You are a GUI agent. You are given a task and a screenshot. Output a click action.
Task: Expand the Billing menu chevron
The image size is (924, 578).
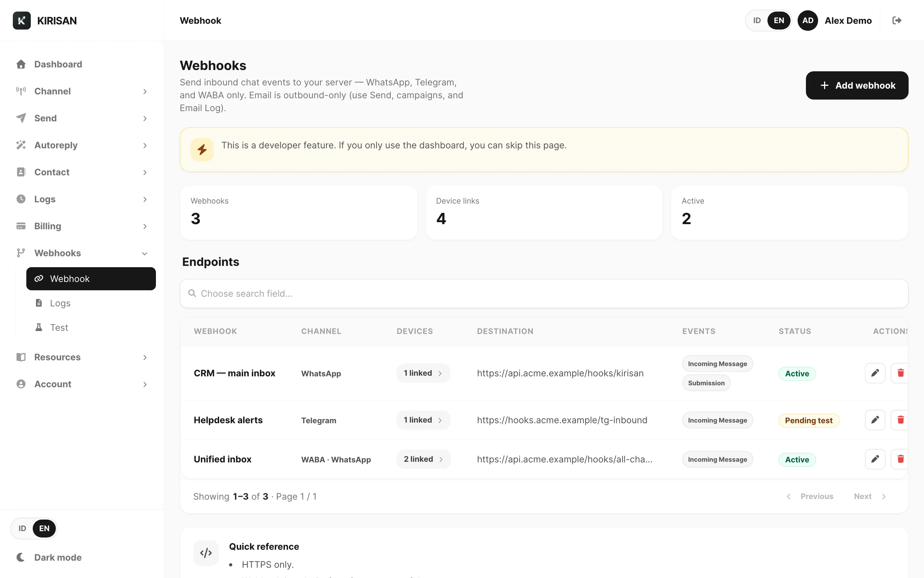click(145, 226)
